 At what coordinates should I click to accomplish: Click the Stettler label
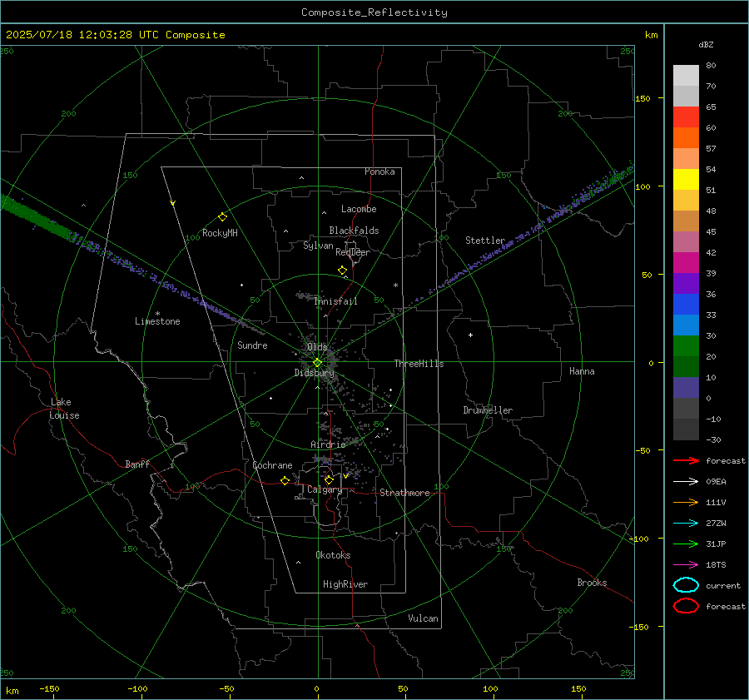point(485,241)
